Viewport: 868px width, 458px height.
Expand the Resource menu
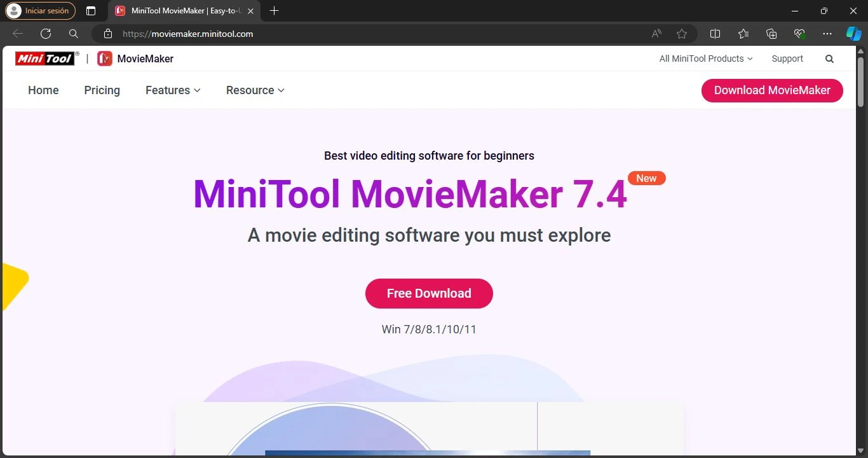tap(255, 90)
